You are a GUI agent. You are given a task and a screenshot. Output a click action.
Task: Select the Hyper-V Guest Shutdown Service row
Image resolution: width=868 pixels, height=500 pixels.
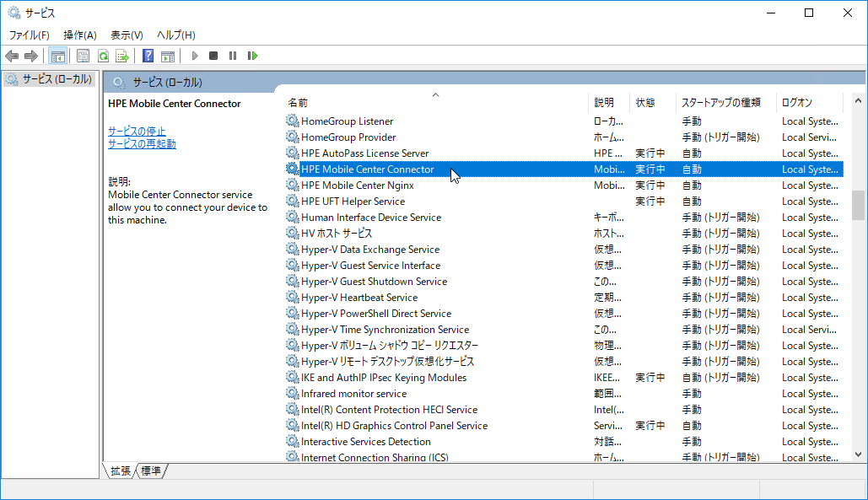coord(564,281)
